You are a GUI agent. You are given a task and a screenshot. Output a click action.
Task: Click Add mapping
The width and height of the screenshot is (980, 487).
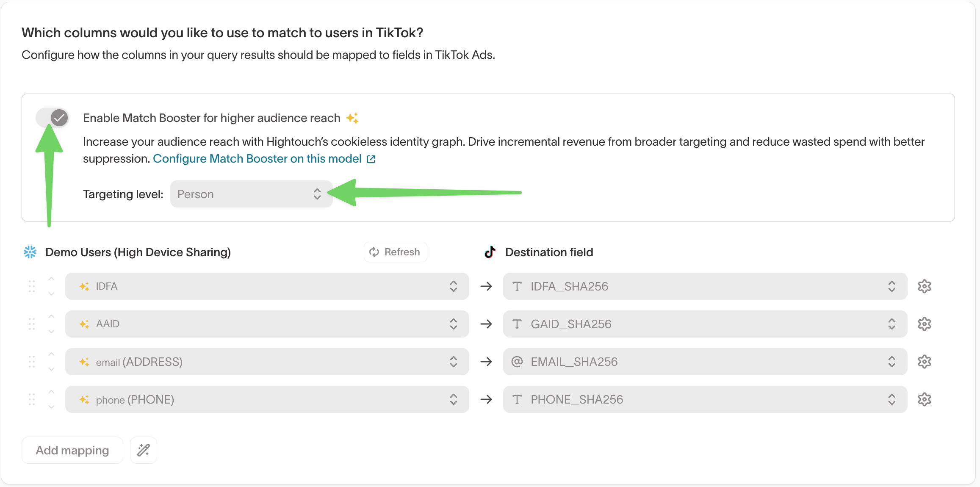[x=72, y=450]
